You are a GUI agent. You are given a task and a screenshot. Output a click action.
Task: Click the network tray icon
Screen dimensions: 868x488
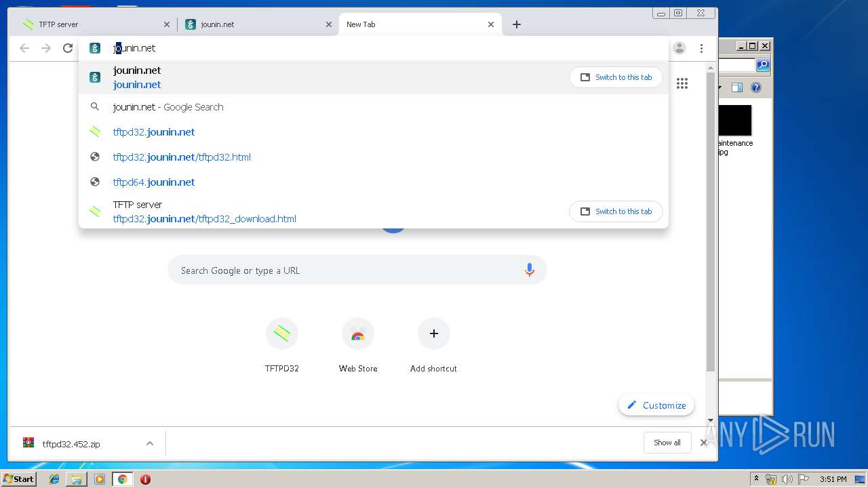(x=771, y=479)
